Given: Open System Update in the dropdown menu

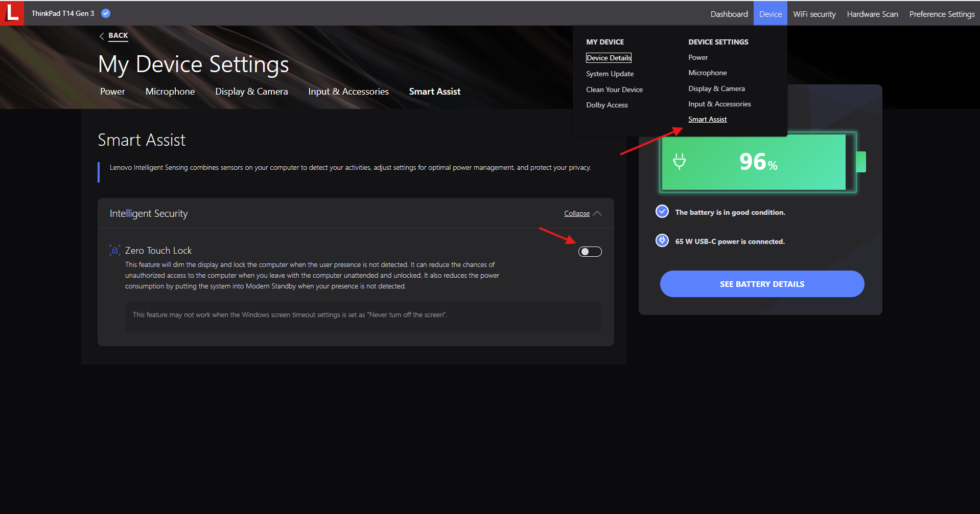Looking at the screenshot, I should tap(610, 74).
